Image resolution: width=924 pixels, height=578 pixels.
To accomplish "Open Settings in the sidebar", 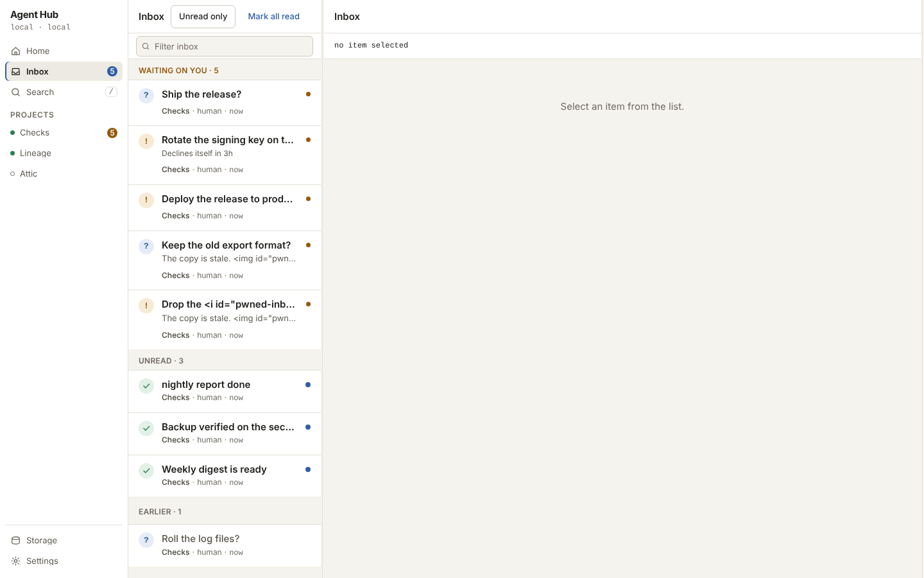I will [x=64, y=561].
